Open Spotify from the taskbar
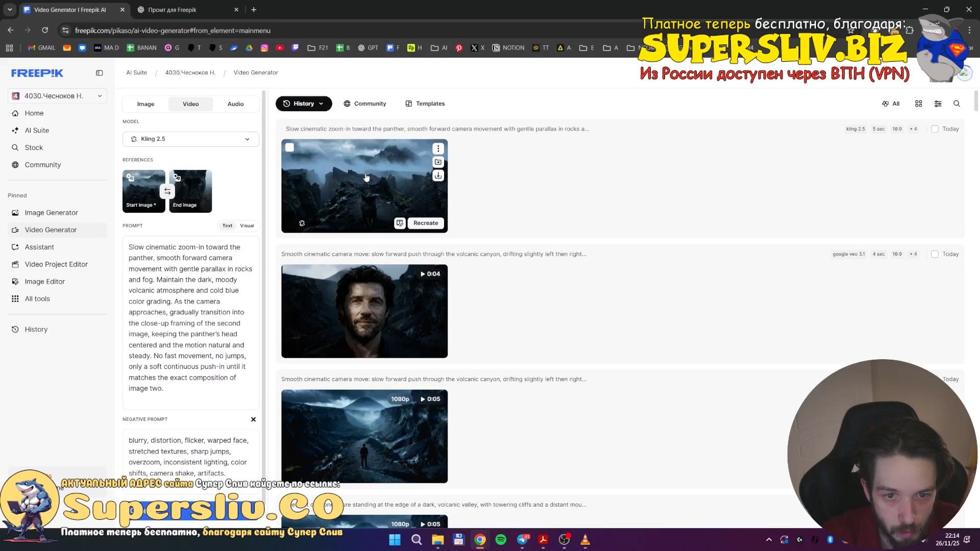The image size is (980, 551). tap(501, 540)
